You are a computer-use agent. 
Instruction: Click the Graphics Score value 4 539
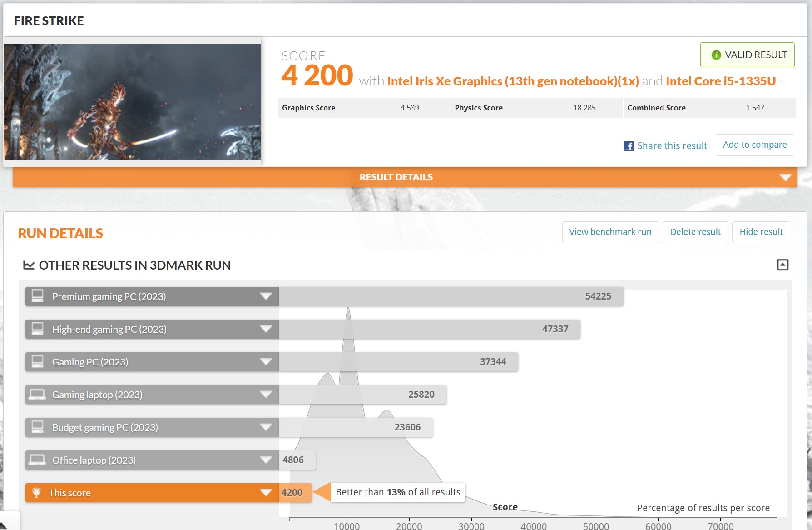409,108
